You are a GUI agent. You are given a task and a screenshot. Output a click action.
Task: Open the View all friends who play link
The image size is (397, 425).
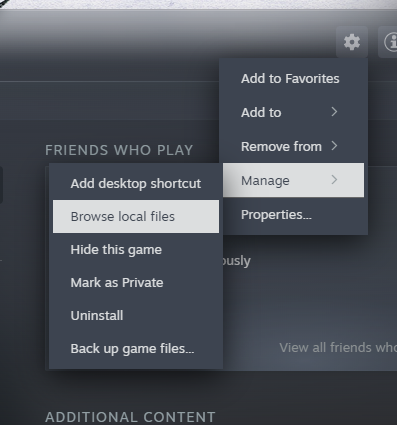click(x=338, y=348)
